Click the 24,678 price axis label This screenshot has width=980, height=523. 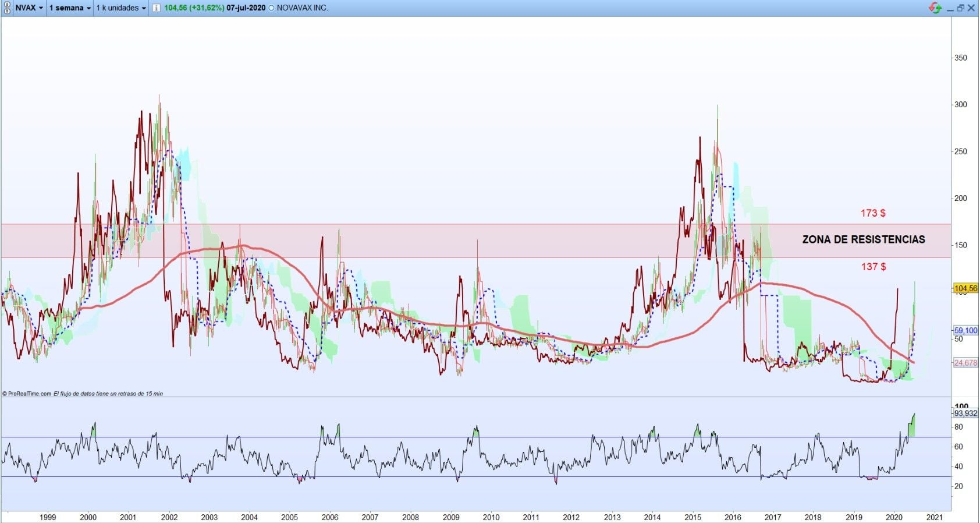(965, 363)
